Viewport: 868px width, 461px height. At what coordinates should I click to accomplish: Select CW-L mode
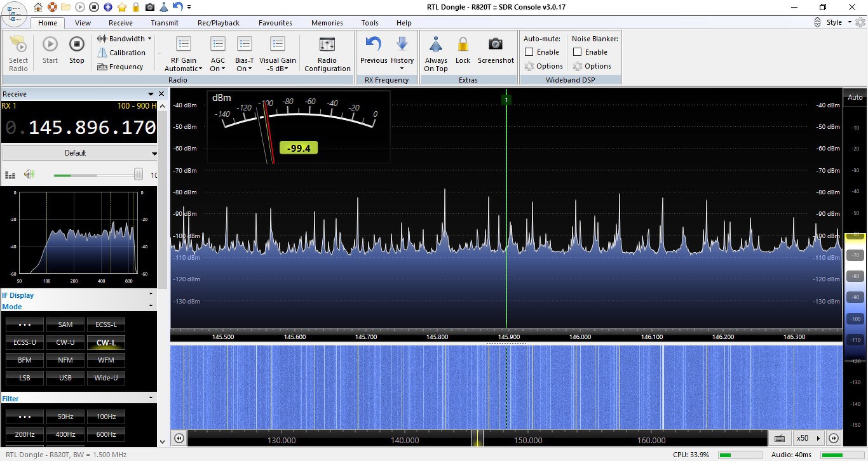tap(106, 342)
